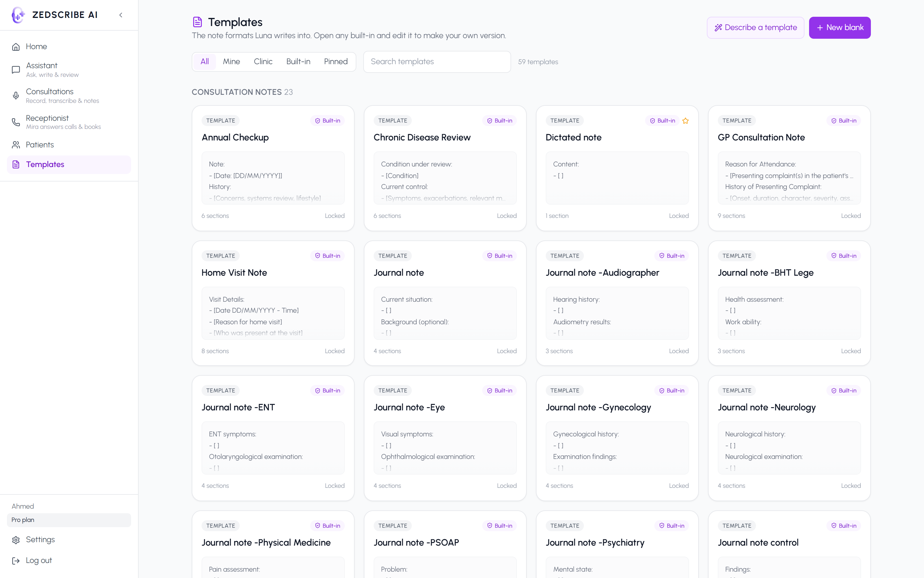Click the Templates page heading icon
The height and width of the screenshot is (578, 924).
198,22
